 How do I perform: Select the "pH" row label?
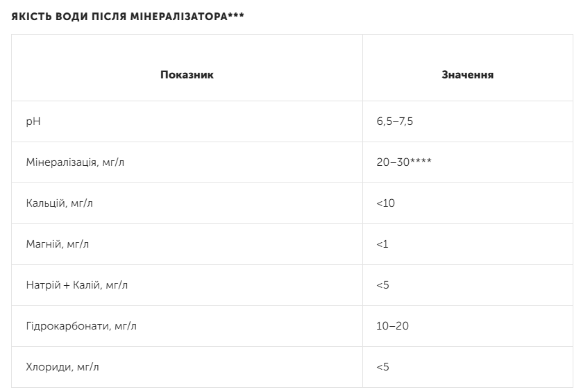[x=33, y=121]
